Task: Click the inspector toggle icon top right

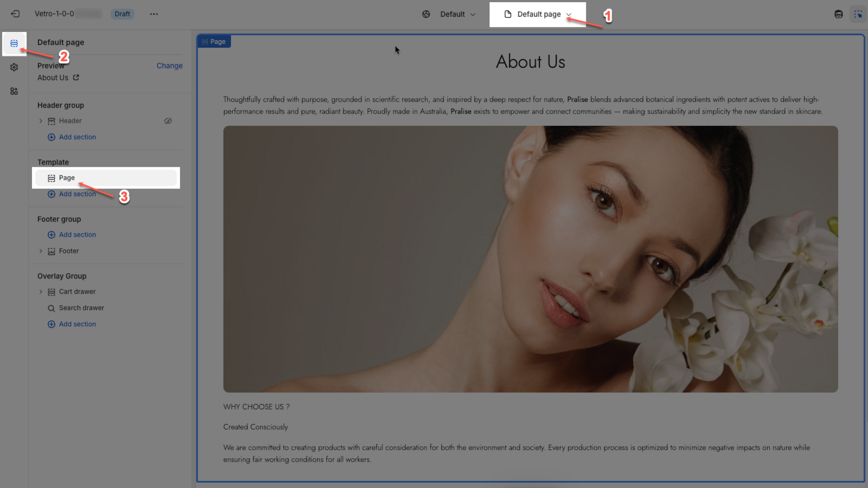Action: [858, 14]
